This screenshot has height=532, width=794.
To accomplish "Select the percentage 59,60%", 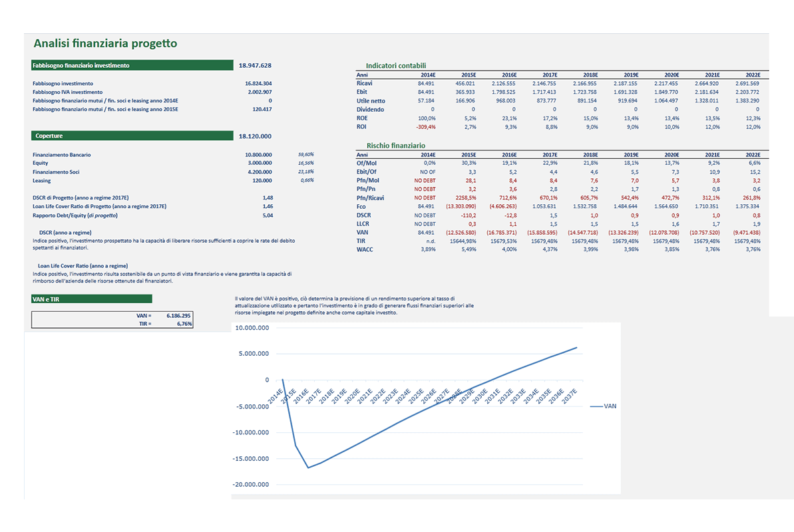I will (306, 154).
